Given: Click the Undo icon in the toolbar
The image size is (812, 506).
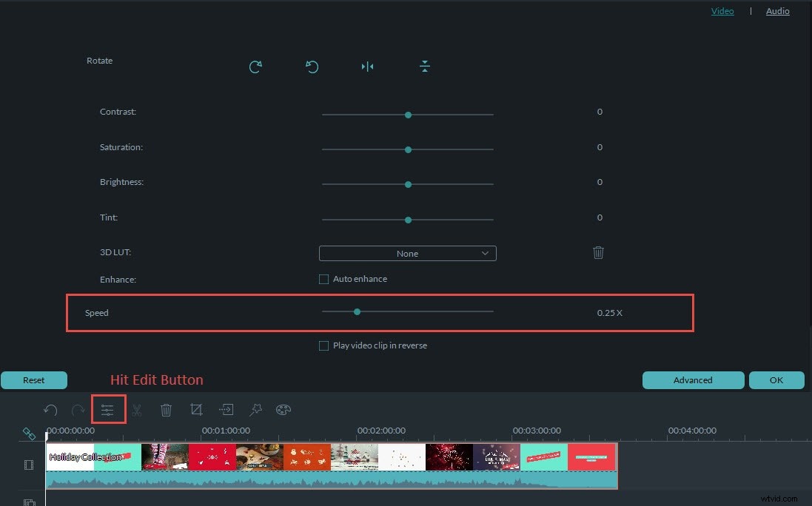Looking at the screenshot, I should tap(50, 409).
